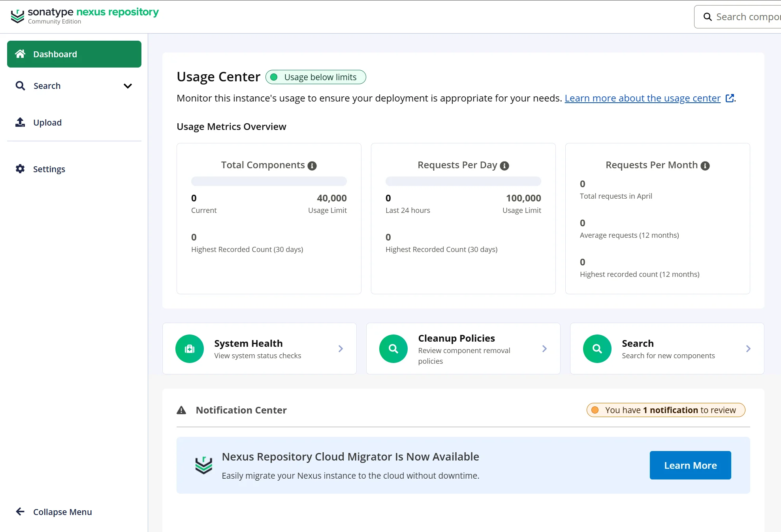The image size is (781, 532).
Task: Click the 40,000 usage limit value
Action: point(332,198)
